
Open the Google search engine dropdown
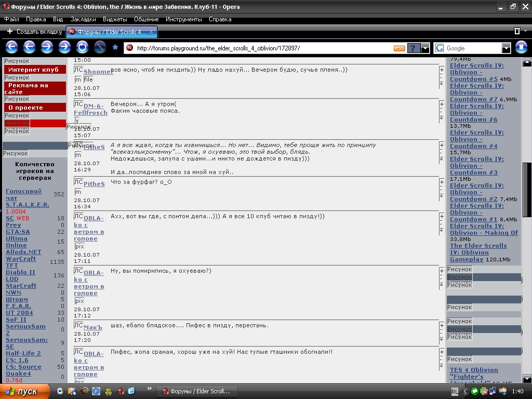506,48
